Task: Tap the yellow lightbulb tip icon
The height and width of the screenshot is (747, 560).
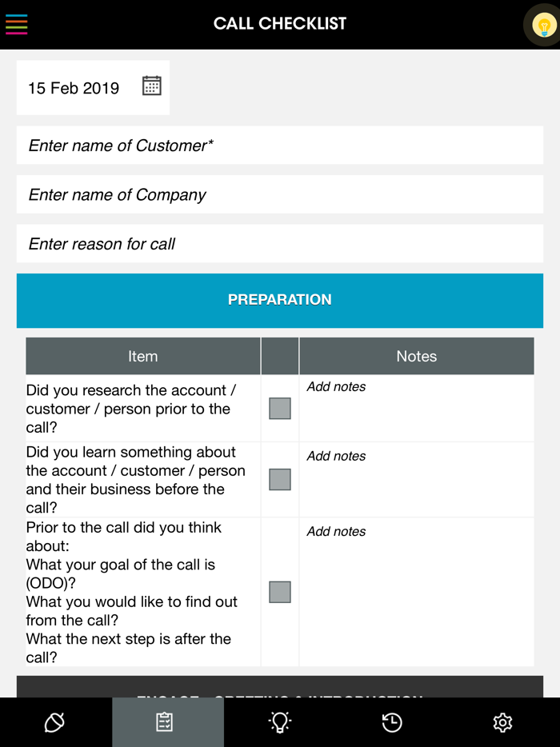Action: tap(544, 26)
